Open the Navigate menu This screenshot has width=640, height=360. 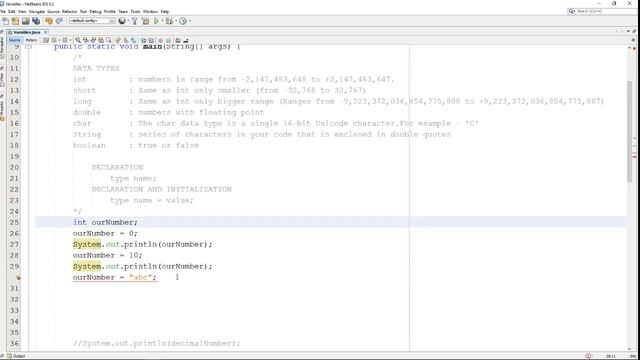pos(37,11)
